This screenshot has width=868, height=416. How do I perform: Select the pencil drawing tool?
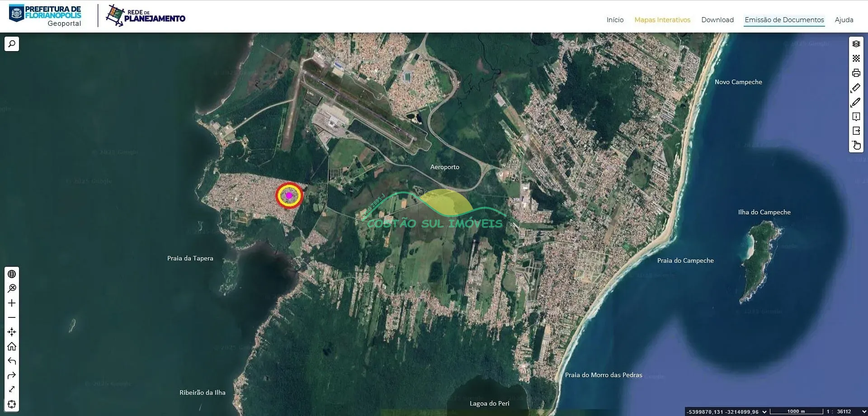pyautogui.click(x=856, y=102)
